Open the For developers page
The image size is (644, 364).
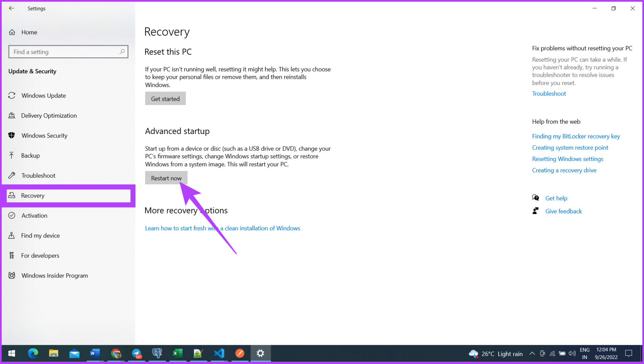point(40,255)
